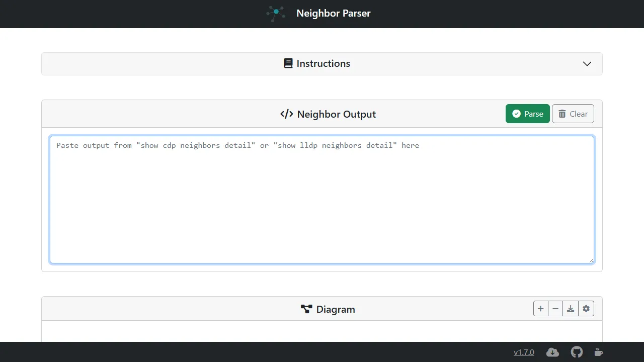Click the Neighbor Parser logo icon
Image resolution: width=644 pixels, height=362 pixels.
[275, 14]
